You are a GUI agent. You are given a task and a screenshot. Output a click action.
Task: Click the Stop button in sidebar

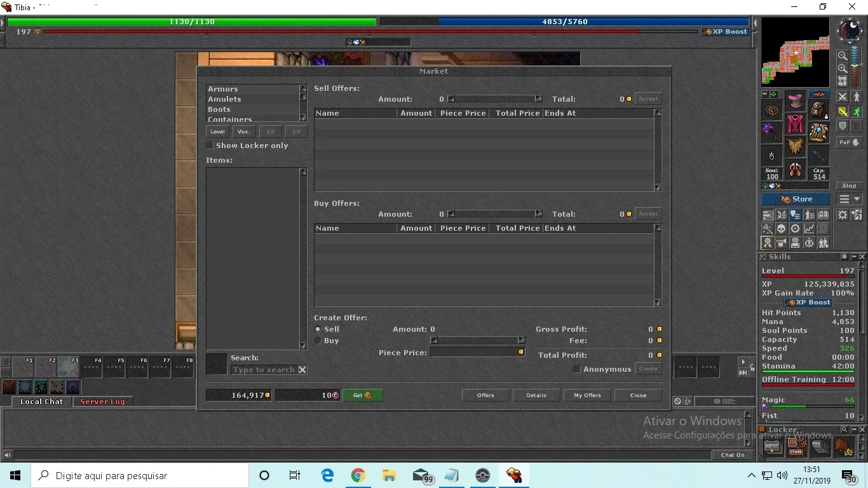(849, 186)
